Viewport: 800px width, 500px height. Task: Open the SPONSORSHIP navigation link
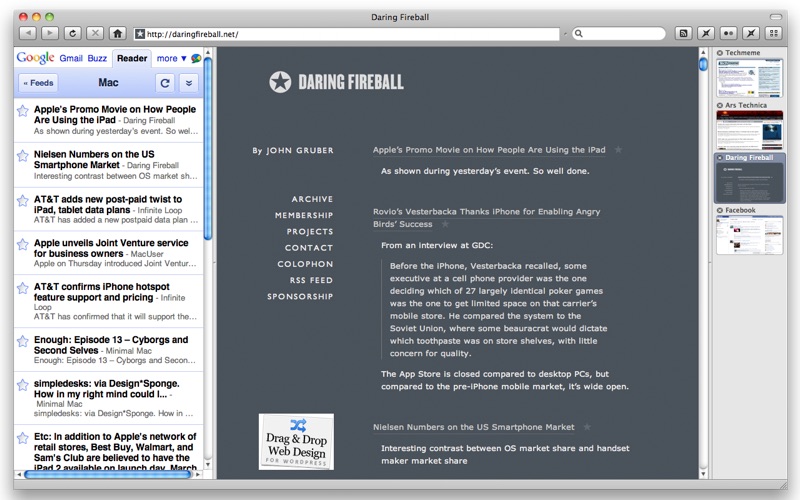(300, 296)
